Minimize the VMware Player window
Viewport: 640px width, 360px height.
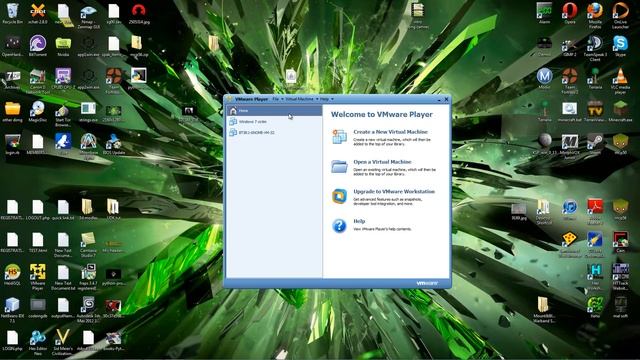pyautogui.click(x=439, y=99)
